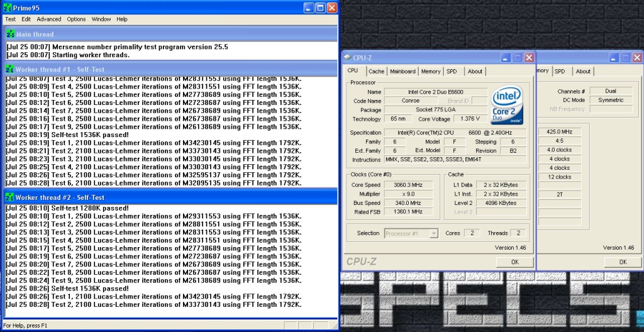
Task: Click the Main thread window icon
Action: (x=11, y=35)
